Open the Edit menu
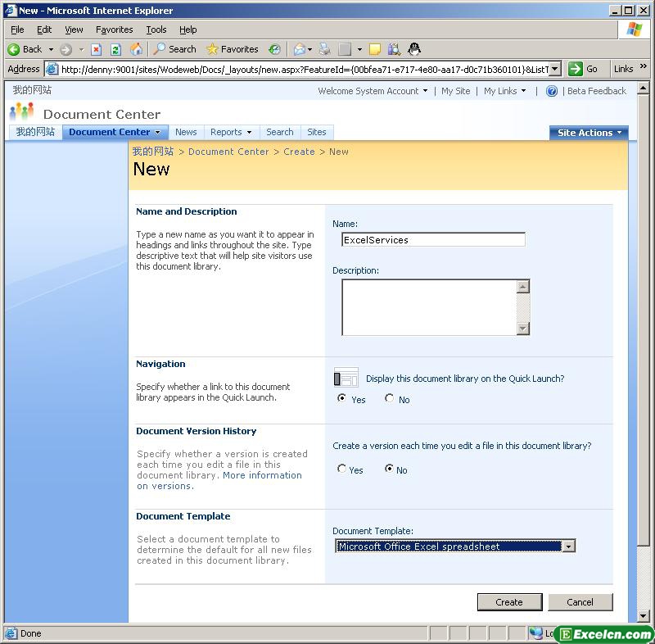 click(44, 29)
